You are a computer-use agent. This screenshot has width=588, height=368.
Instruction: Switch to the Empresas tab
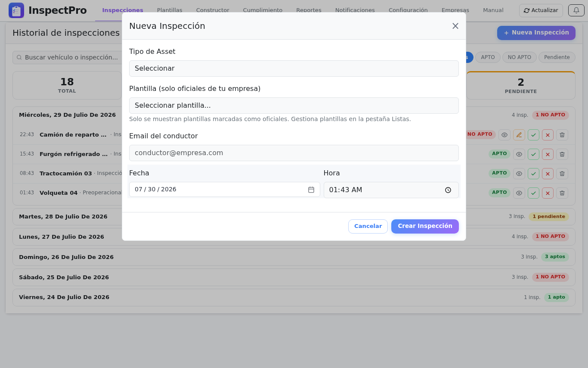pos(455,10)
